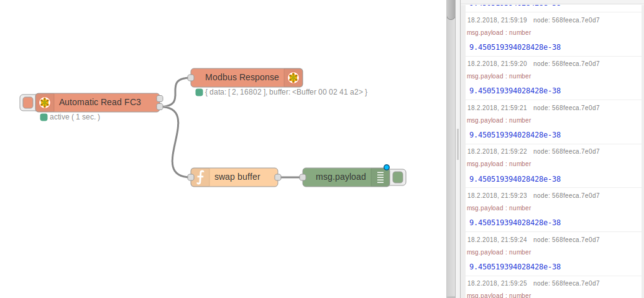Click the debug value logged at 21:59:24

click(x=515, y=267)
